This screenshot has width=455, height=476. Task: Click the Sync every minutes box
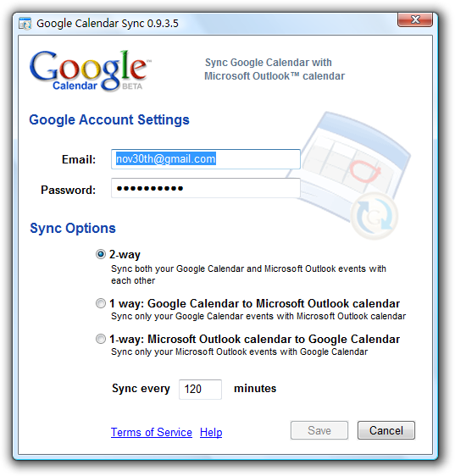tap(200, 389)
